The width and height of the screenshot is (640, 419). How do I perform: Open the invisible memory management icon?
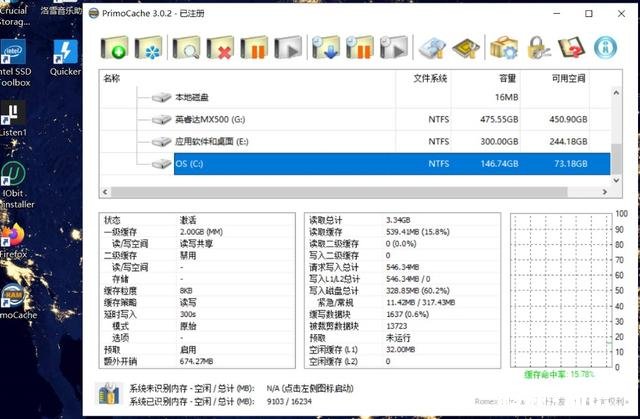click(x=432, y=48)
